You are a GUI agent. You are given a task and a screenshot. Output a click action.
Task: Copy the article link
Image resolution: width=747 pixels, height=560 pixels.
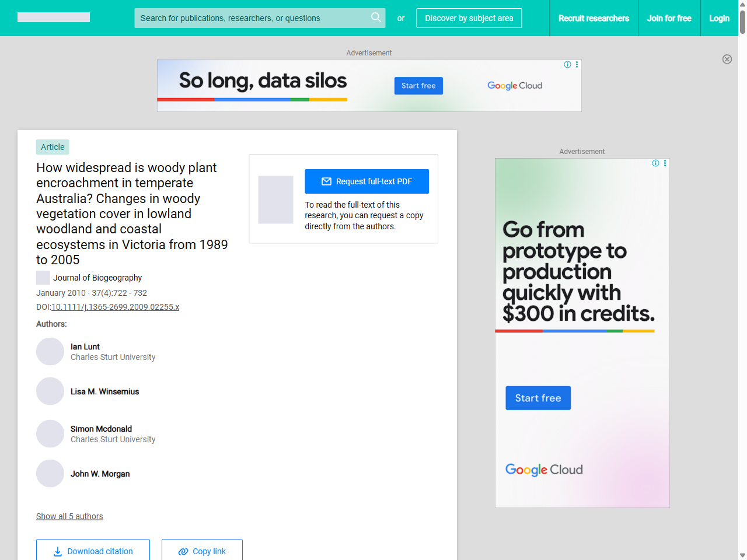click(x=202, y=551)
